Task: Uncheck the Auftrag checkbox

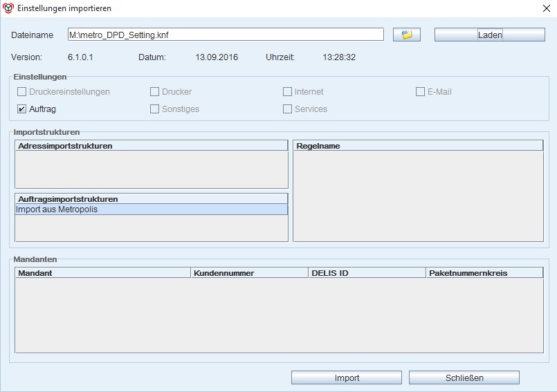Action: click(x=22, y=109)
